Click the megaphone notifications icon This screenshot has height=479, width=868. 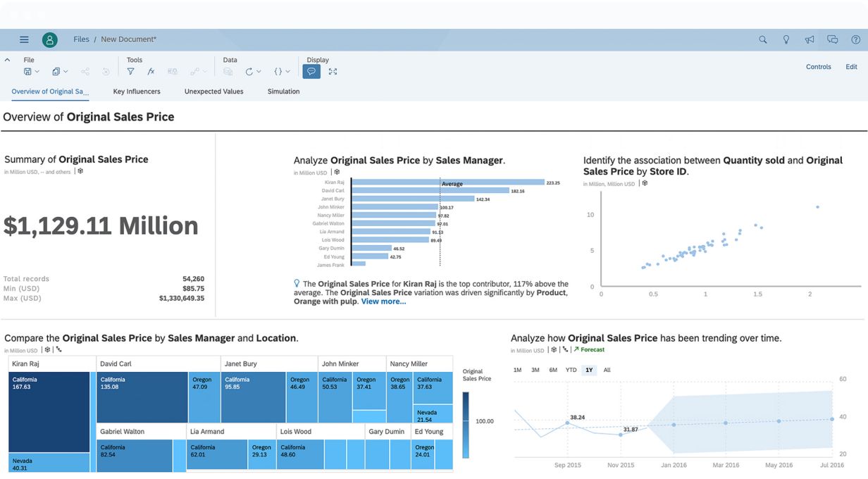(x=810, y=39)
